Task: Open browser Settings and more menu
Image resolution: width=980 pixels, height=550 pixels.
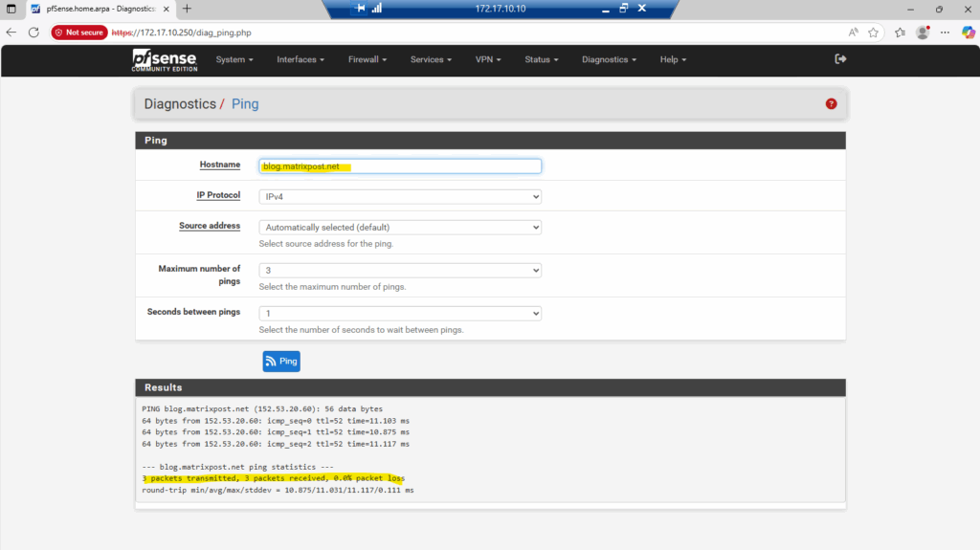Action: click(x=945, y=33)
